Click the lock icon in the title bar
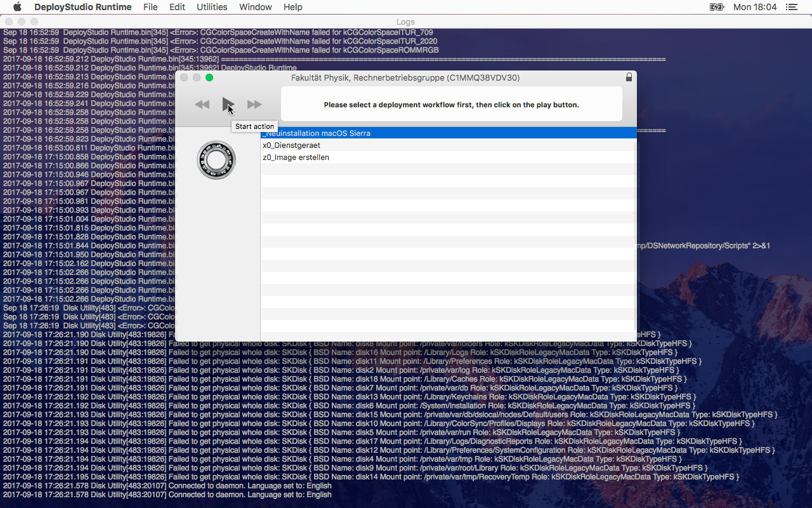This screenshot has height=508, width=812. click(629, 77)
